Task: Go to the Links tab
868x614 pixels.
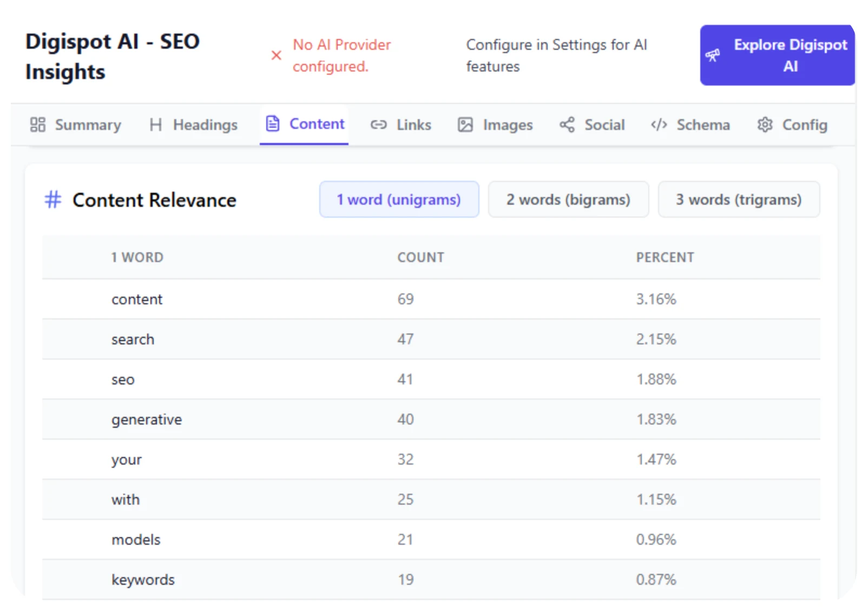Action: 401,125
